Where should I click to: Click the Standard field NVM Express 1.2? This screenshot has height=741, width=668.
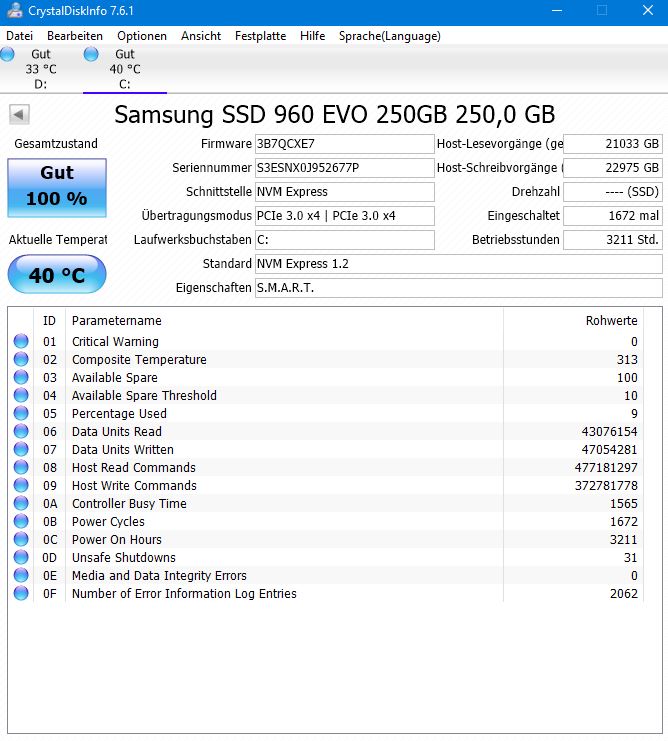459,264
